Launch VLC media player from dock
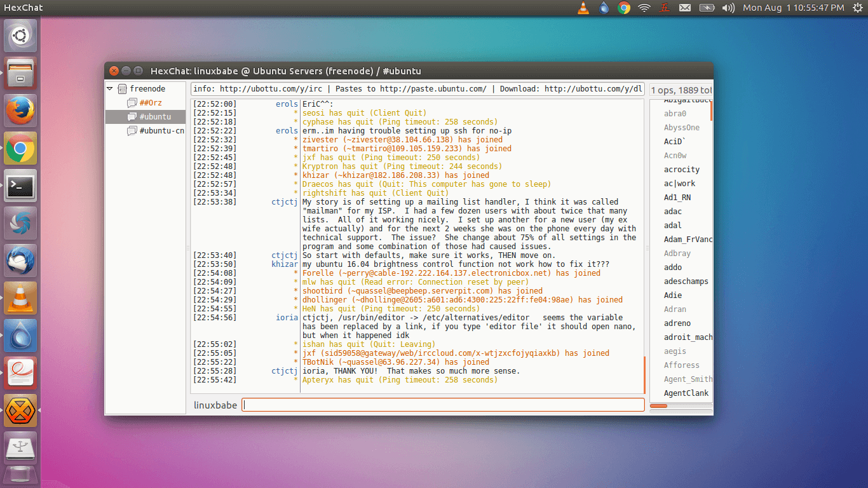 [x=20, y=299]
